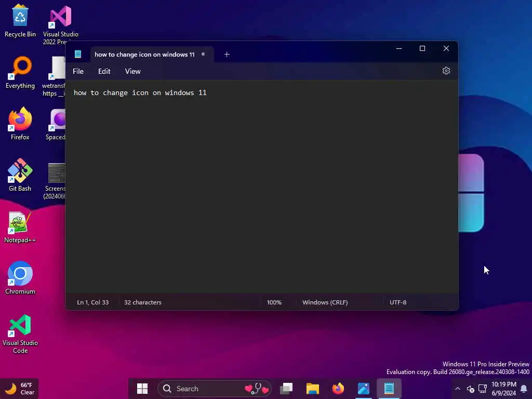This screenshot has height=399, width=532.
Task: Select Screenshot image desktop icon
Action: click(x=55, y=181)
